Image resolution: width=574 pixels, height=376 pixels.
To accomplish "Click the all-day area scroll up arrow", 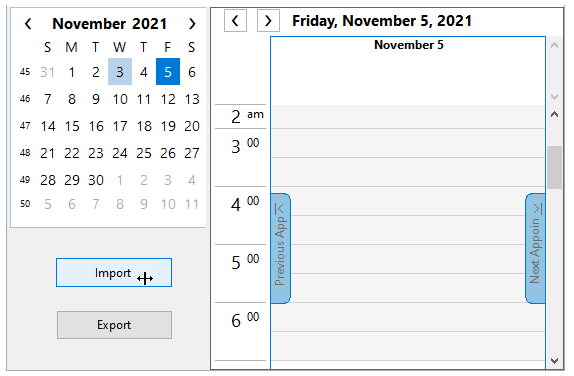I will (555, 45).
